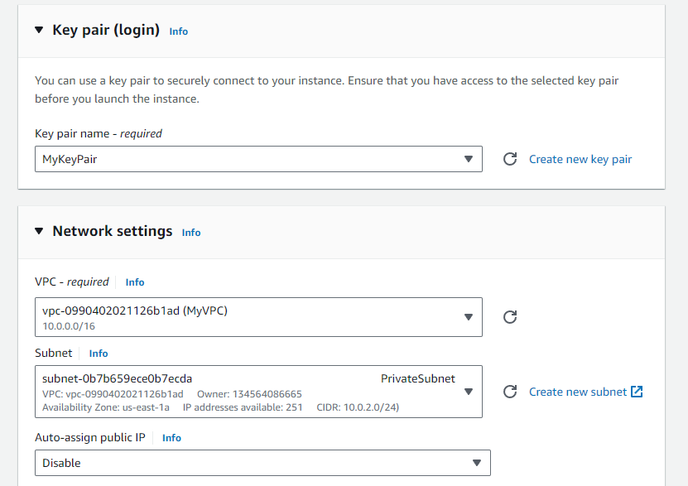
Task: Click the Key pair (login) heading
Action: [106, 30]
